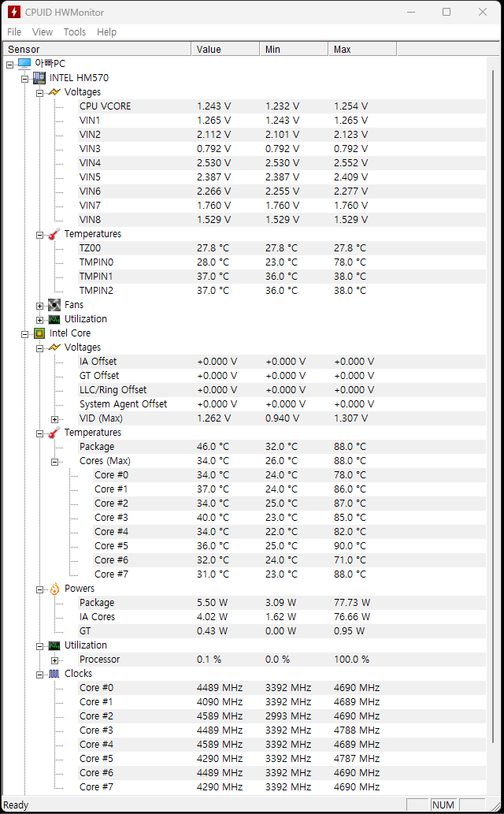Click the Min column header

click(x=294, y=50)
